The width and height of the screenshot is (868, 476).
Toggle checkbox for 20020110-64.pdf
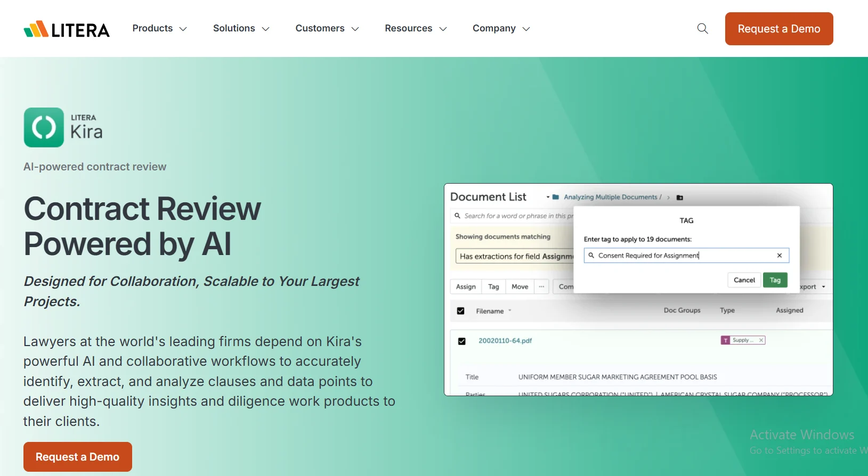(x=462, y=341)
